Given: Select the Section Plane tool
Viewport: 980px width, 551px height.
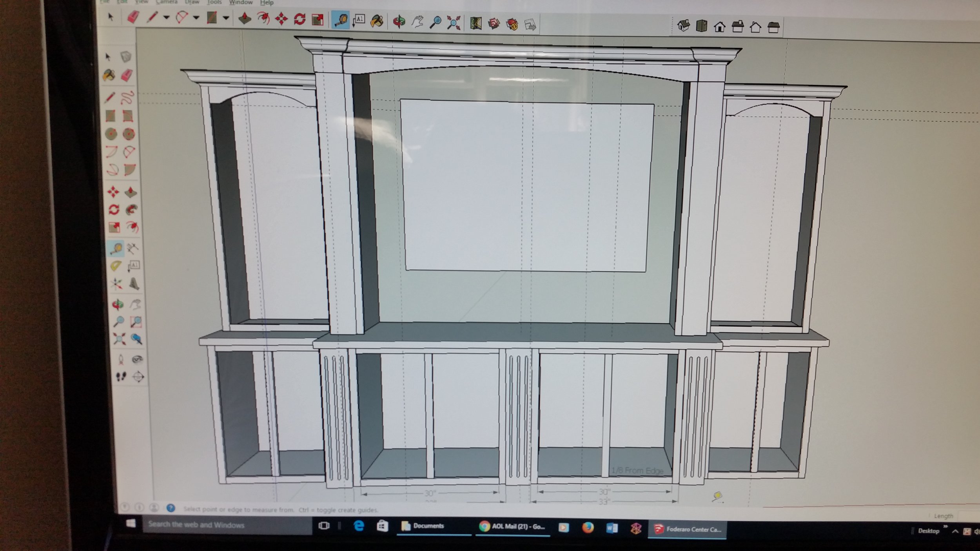Looking at the screenshot, I should coord(138,377).
